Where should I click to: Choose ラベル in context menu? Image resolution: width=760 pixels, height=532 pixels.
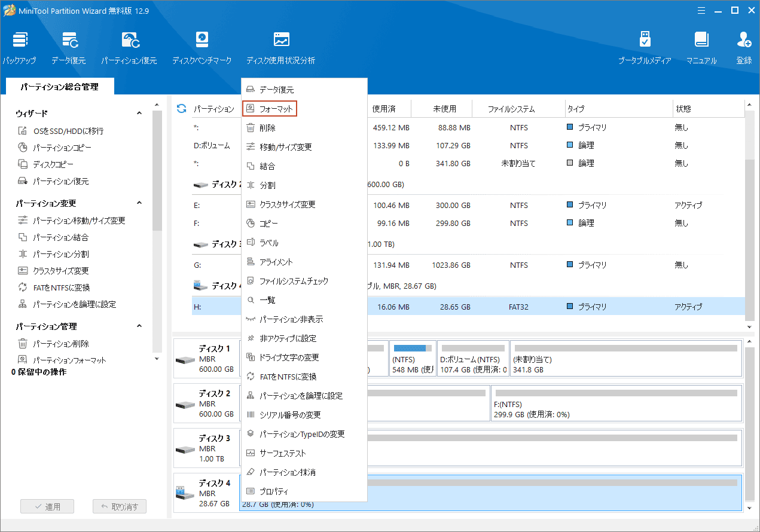(x=304, y=243)
